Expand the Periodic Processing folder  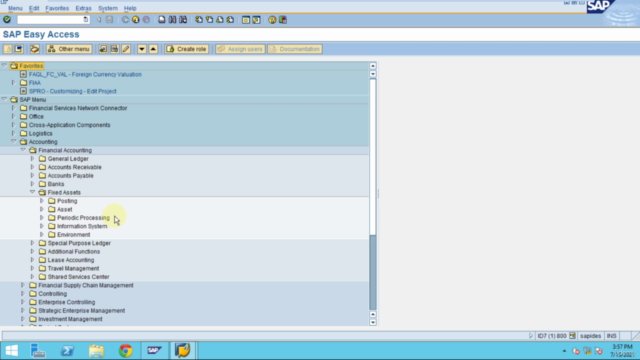tap(42, 218)
